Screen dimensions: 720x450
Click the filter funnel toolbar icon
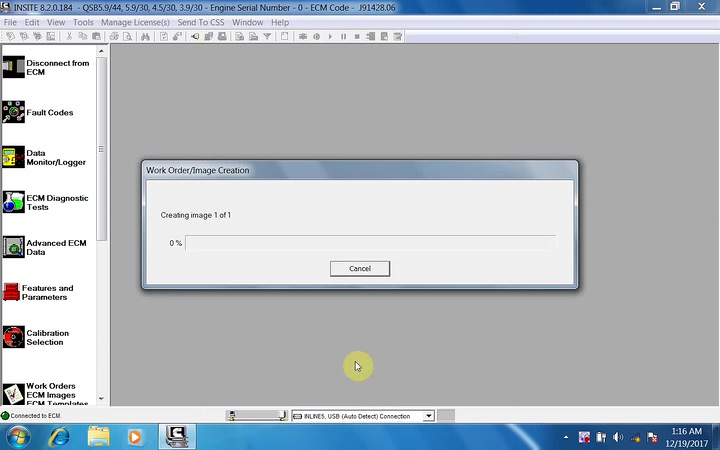[x=267, y=36]
